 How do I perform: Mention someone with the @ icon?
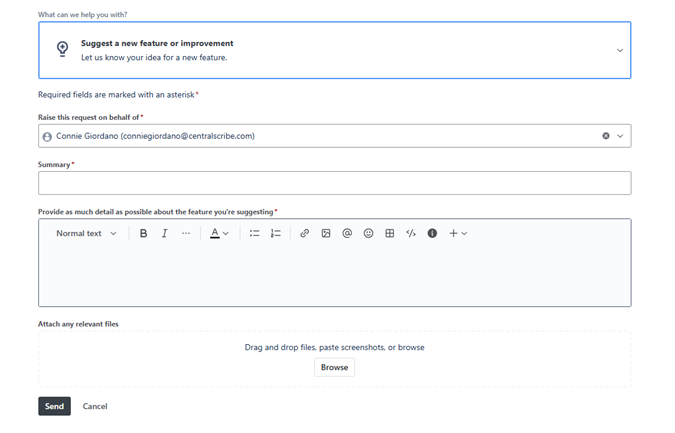pyautogui.click(x=347, y=233)
